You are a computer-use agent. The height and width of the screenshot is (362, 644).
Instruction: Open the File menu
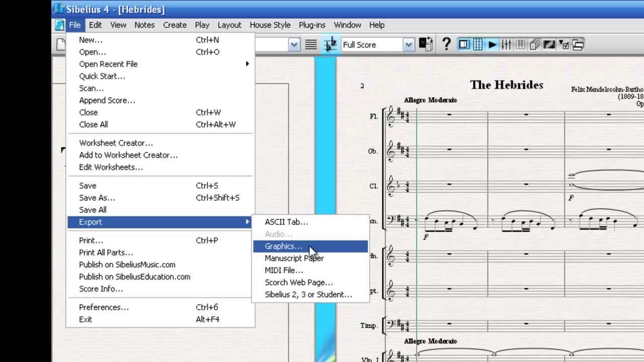point(74,25)
